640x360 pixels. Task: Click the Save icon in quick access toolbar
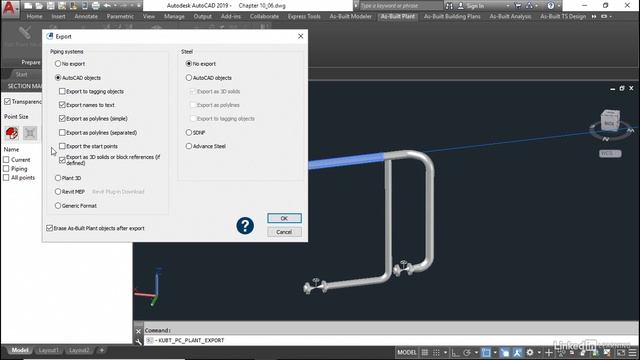[x=50, y=6]
